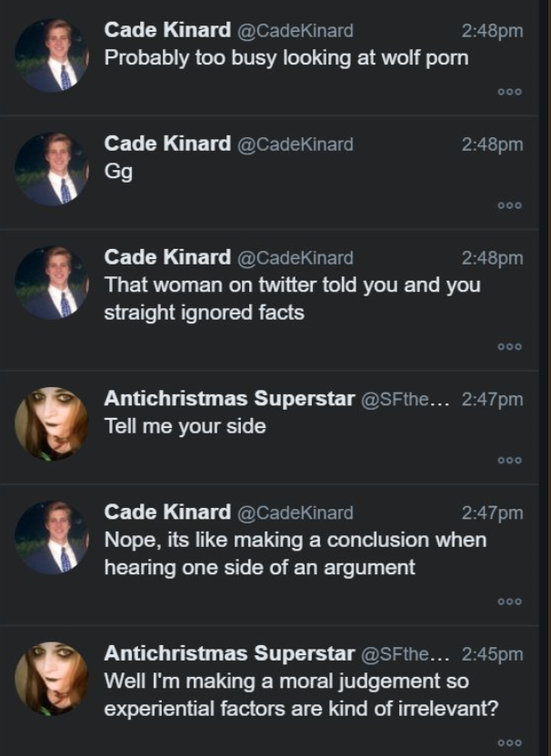Click the 2:45pm timestamp on the bottom tweet

[492, 654]
